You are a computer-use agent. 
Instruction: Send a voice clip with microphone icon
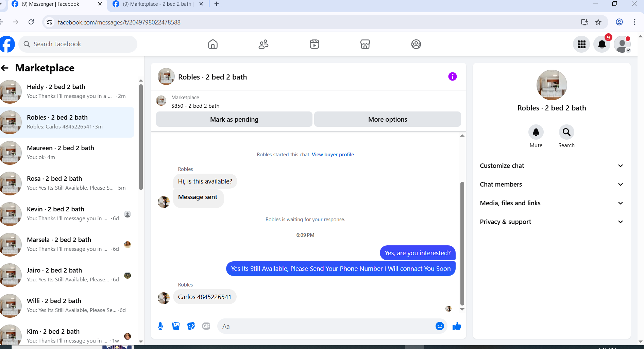[160, 326]
